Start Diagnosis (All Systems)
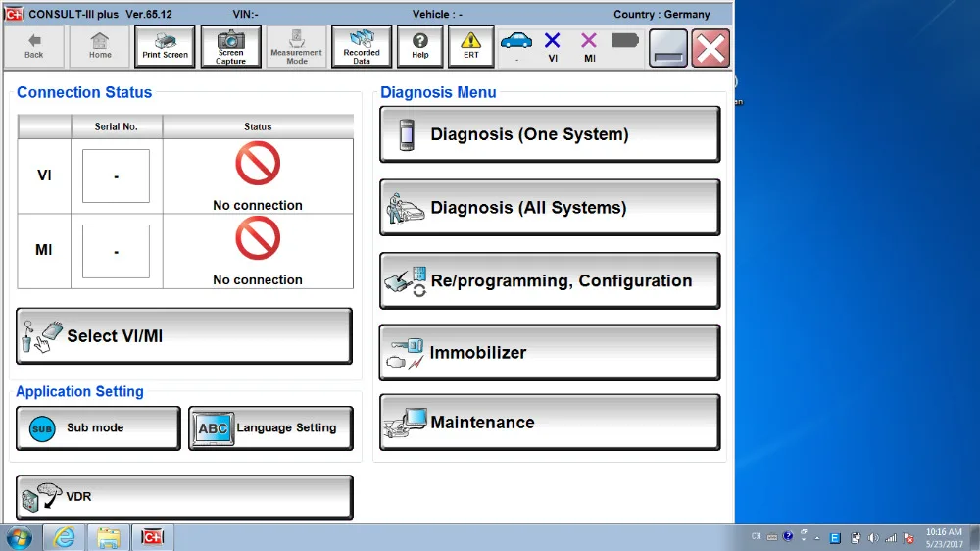Screen dimensions: 980x551 click(x=550, y=208)
